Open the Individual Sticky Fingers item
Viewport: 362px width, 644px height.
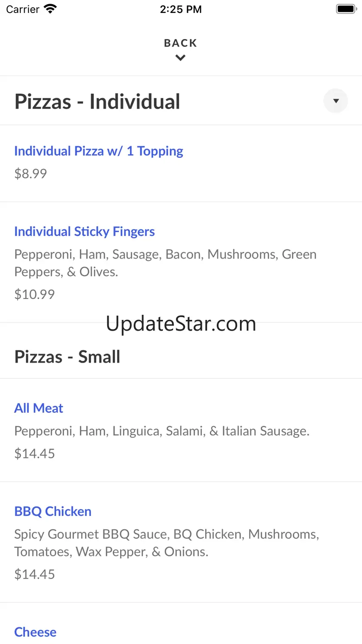[x=84, y=231]
